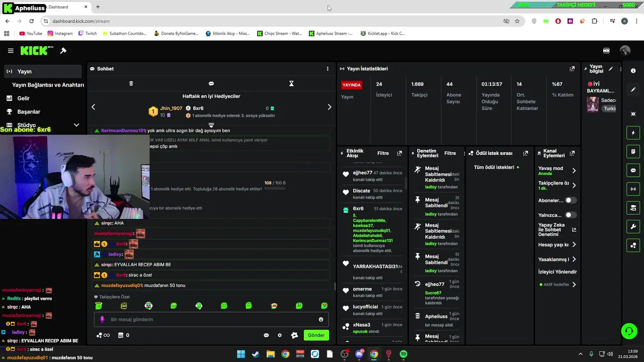The image size is (644, 362).
Task: Click the green headset support button
Action: (629, 331)
